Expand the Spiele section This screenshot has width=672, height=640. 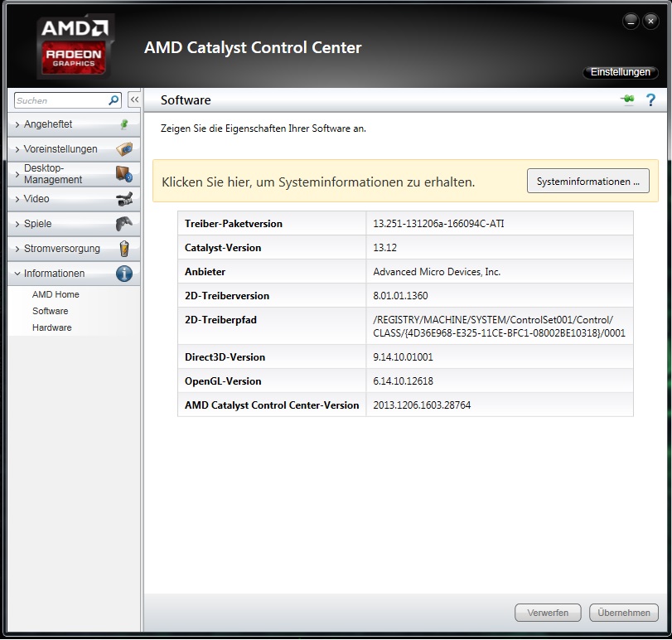74,224
